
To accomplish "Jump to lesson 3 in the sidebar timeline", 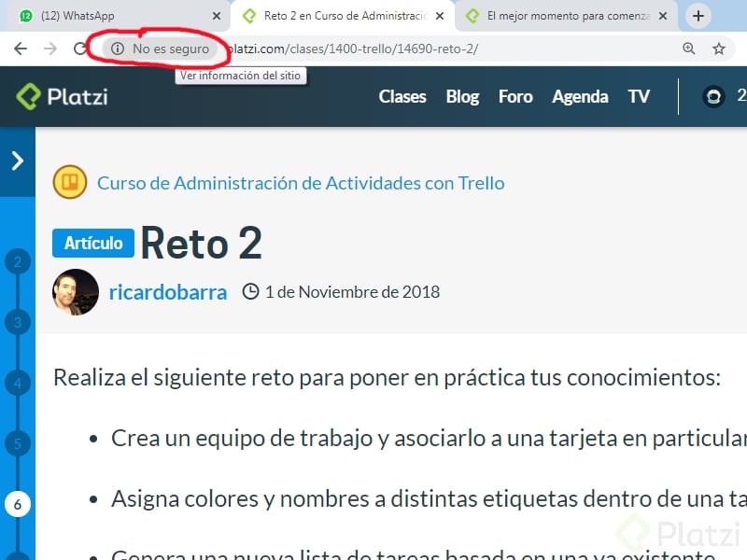I will tap(18, 322).
